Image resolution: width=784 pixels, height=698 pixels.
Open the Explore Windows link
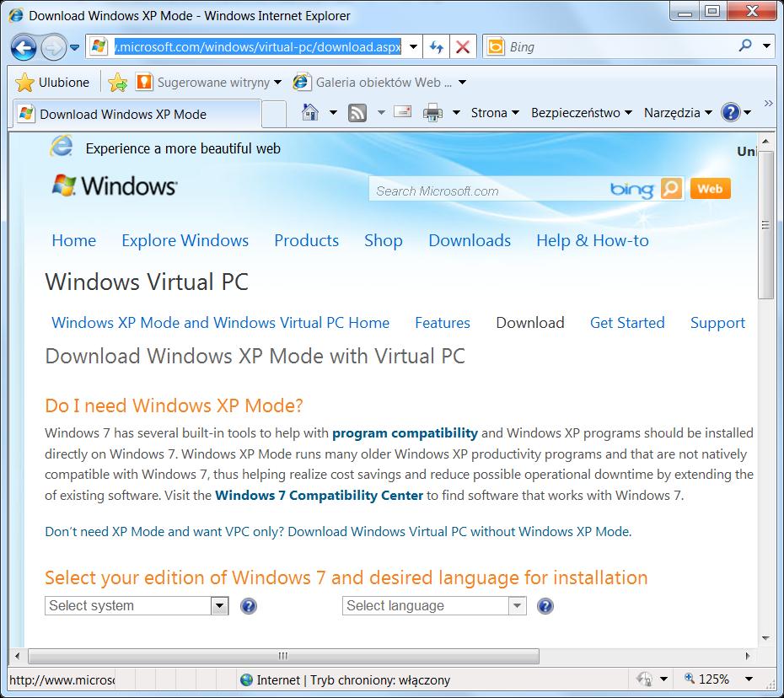point(185,240)
